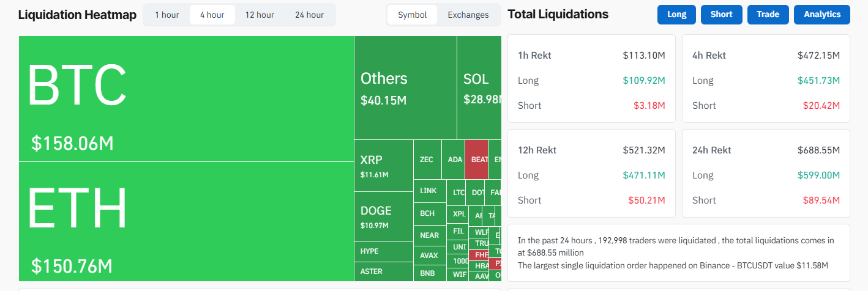Select the ZEC heatmap tile
868x291 pixels.
(x=427, y=160)
